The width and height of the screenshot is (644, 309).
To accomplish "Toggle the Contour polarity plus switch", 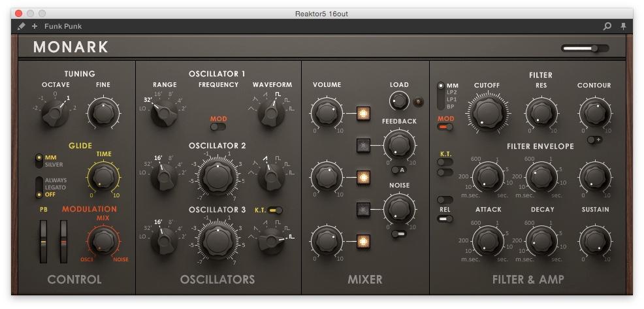I will [x=595, y=140].
